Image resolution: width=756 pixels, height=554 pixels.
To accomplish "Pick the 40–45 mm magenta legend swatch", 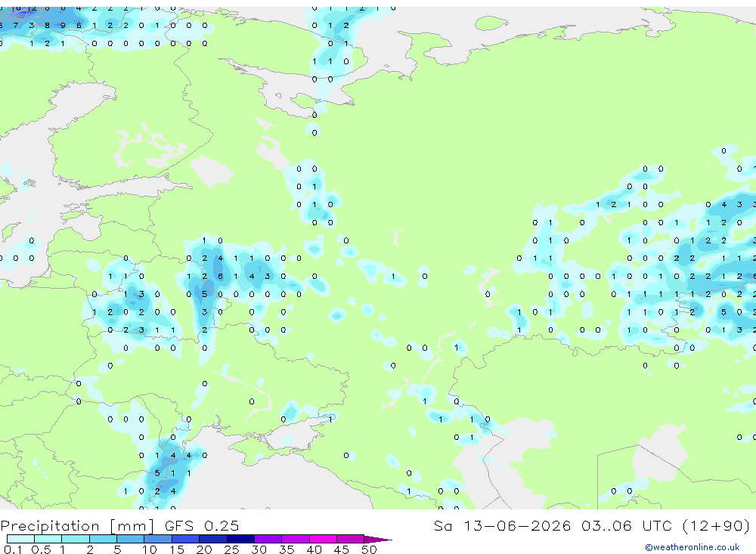I will click(323, 539).
